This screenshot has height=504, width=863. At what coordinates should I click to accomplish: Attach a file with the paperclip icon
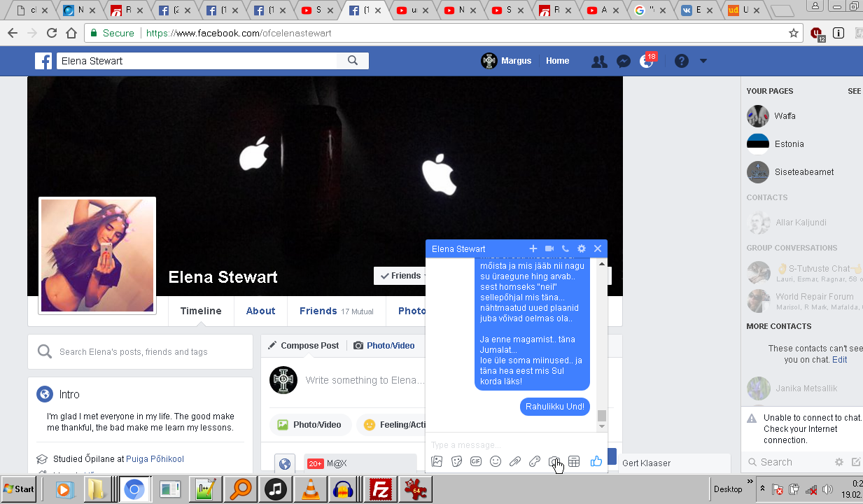[x=515, y=461]
